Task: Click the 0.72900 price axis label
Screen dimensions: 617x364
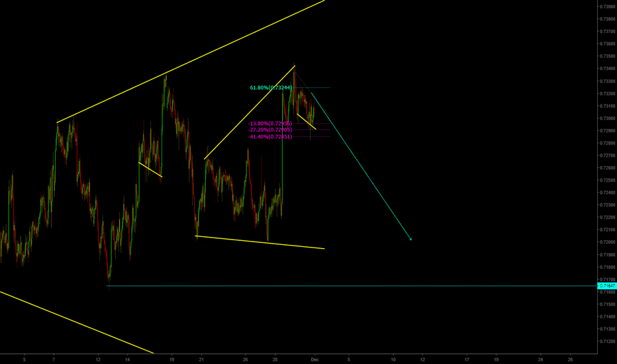Action: [608, 130]
